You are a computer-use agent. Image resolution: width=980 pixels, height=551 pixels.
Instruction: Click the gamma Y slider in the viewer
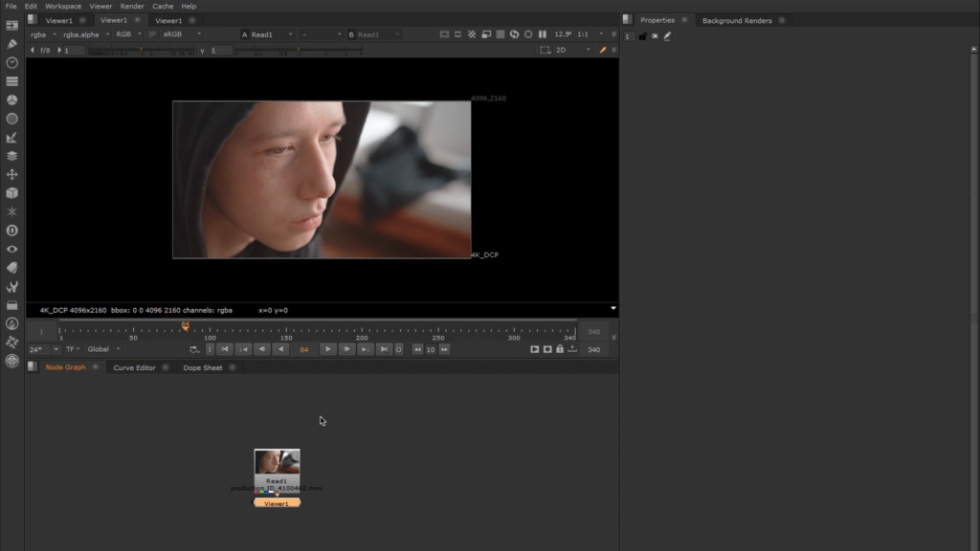(x=299, y=51)
